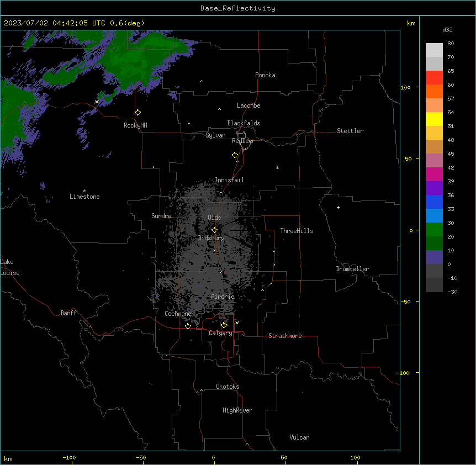Click the asterisk marker east of Innisfail

[x=277, y=167]
